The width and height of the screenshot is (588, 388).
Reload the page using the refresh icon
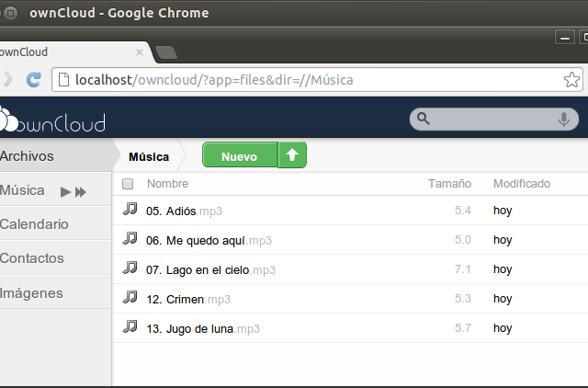click(34, 80)
